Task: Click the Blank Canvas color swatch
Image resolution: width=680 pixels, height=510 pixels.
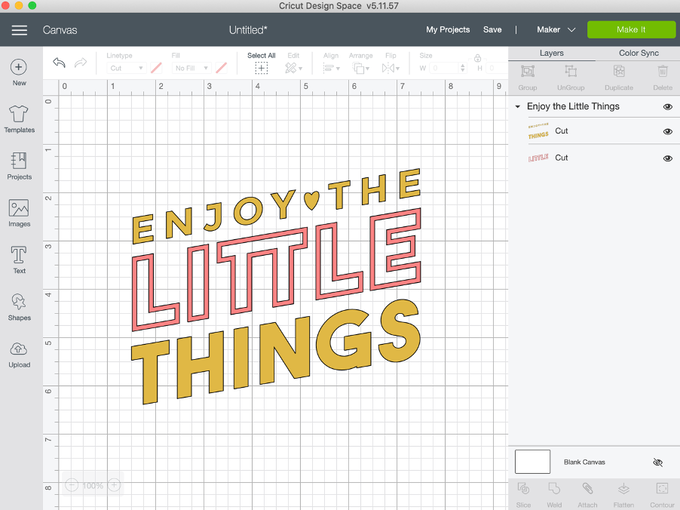Action: pos(532,462)
